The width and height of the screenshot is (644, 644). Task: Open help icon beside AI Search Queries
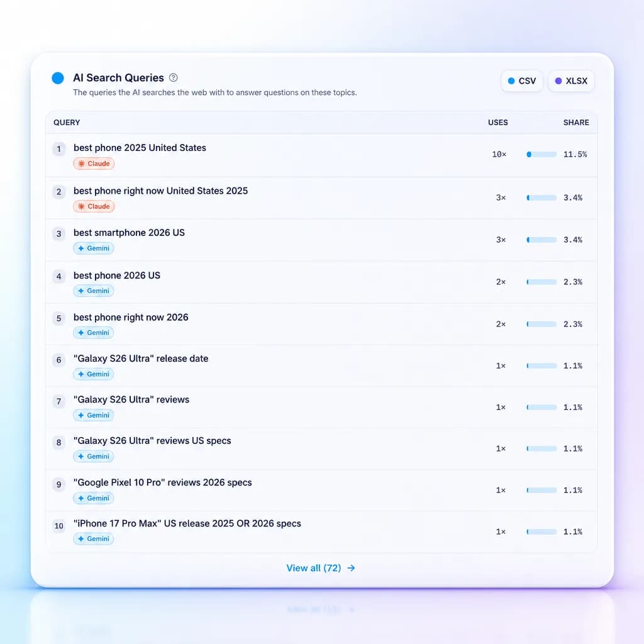174,77
